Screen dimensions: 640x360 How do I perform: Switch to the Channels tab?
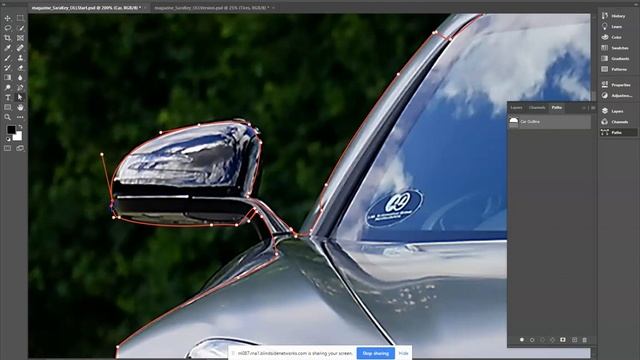click(537, 108)
